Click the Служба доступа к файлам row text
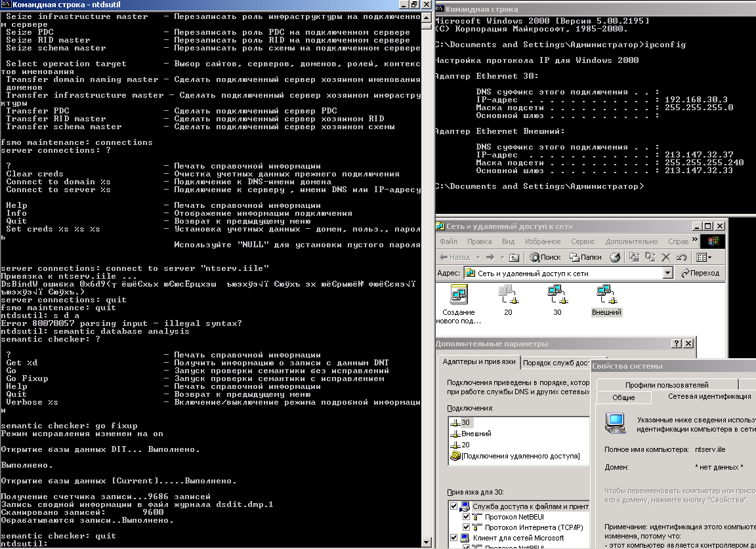The height and width of the screenshot is (549, 756). 530,506
